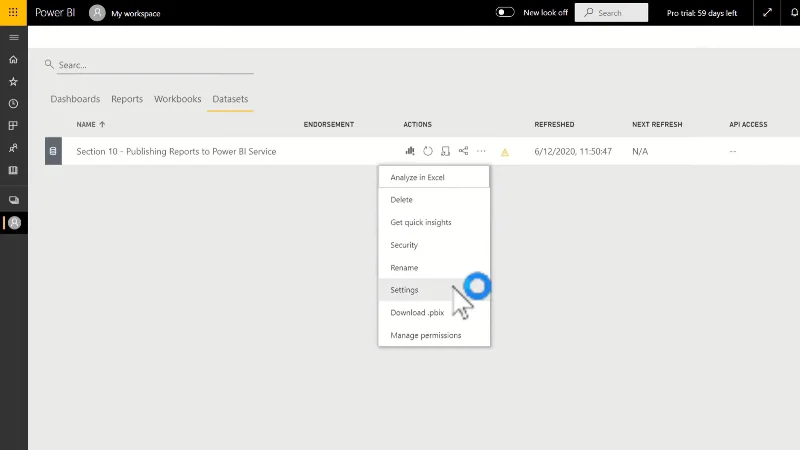Open Section 10 - Publishing Reports dataset

176,152
